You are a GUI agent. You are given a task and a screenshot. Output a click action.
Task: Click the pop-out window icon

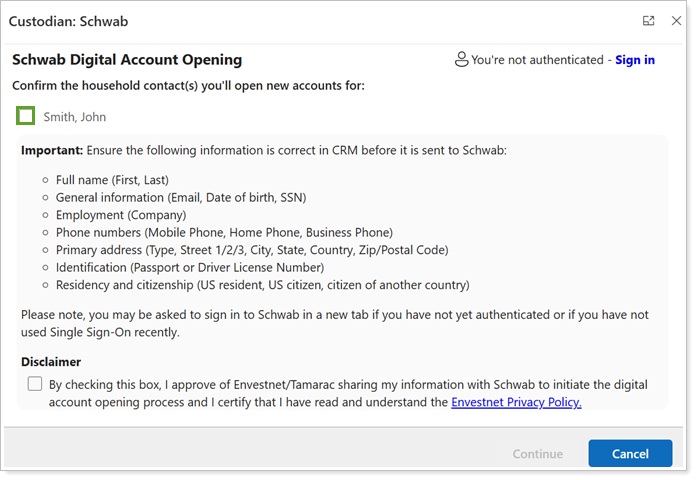pyautogui.click(x=648, y=21)
